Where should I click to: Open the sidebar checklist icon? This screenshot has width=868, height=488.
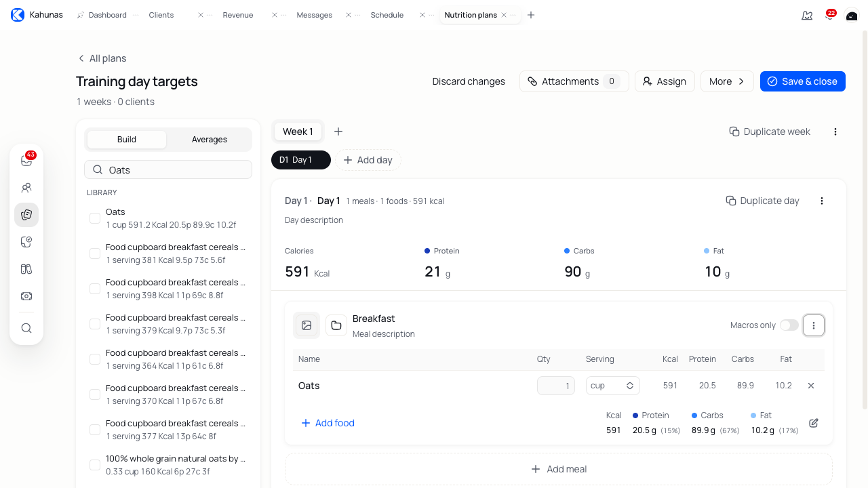click(x=26, y=242)
